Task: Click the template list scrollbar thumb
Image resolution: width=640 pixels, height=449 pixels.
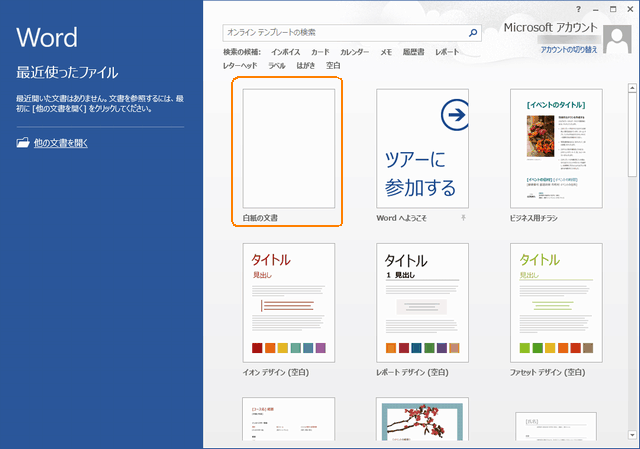Action: coord(632,135)
